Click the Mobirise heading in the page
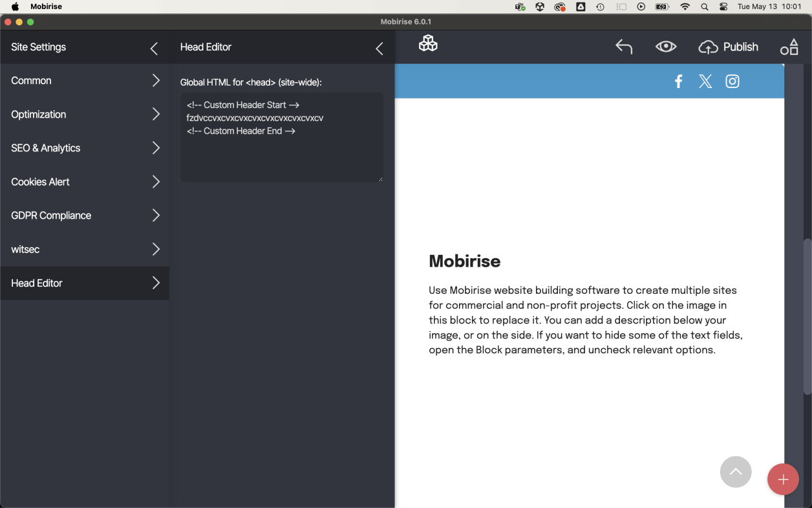812x508 pixels. 465,261
